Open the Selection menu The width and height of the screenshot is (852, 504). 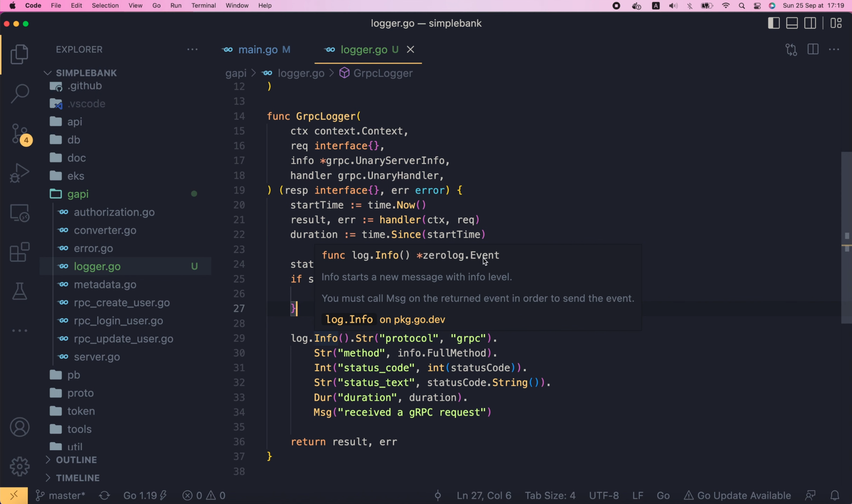105,6
